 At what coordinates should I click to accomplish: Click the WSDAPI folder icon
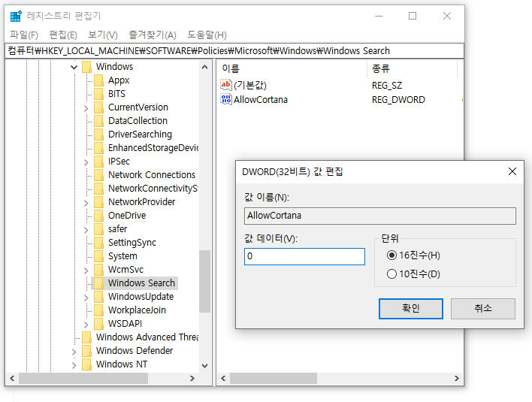click(x=98, y=324)
